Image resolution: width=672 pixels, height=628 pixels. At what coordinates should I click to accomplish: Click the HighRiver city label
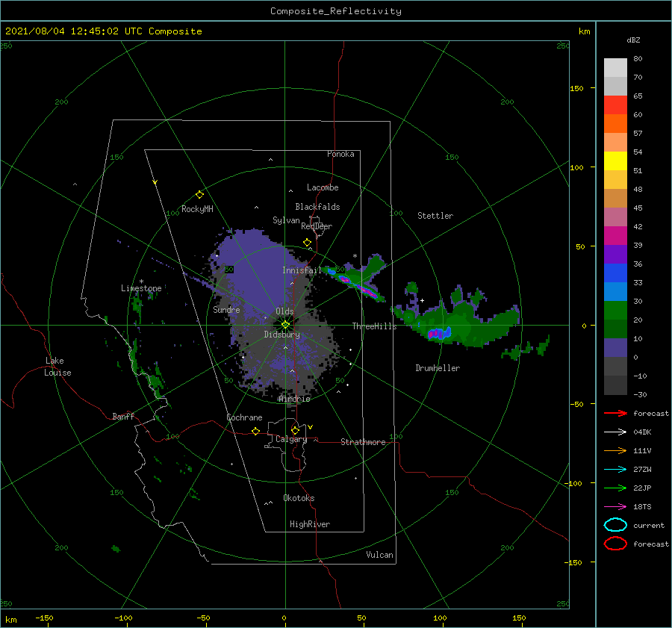310,524
